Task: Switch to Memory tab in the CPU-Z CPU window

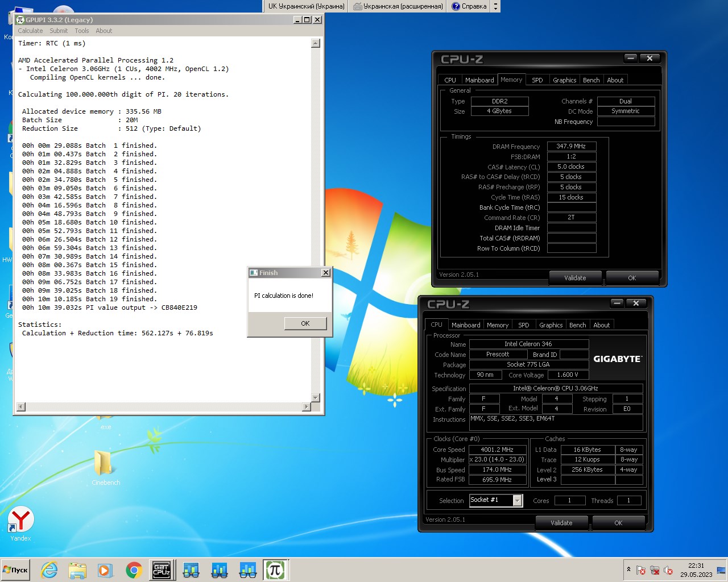Action: (498, 325)
